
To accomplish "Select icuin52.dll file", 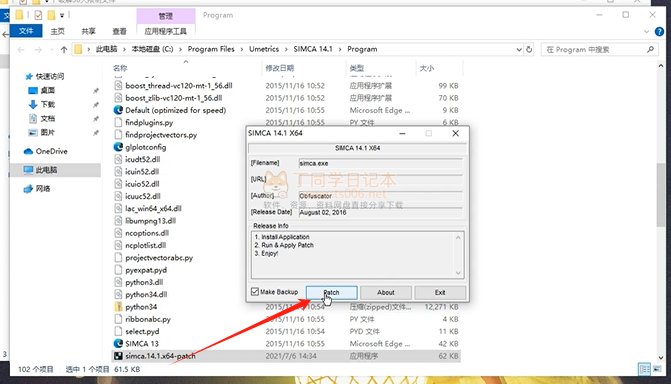I will click(x=142, y=172).
